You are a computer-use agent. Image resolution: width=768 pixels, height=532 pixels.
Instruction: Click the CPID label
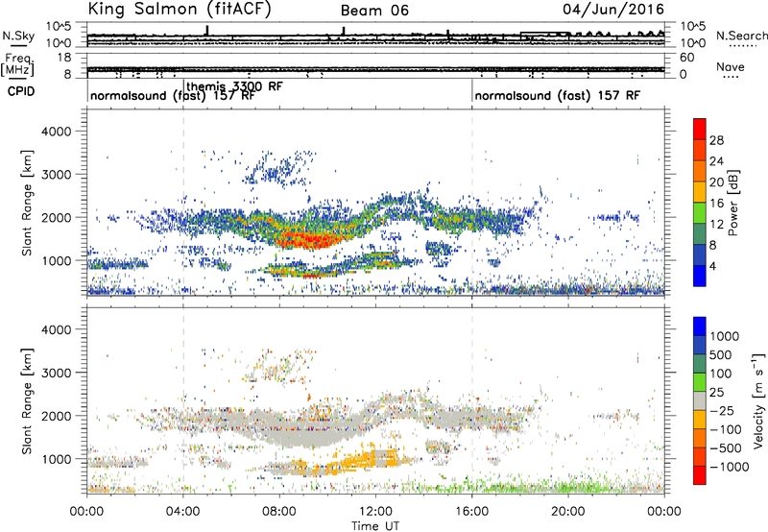[x=21, y=91]
